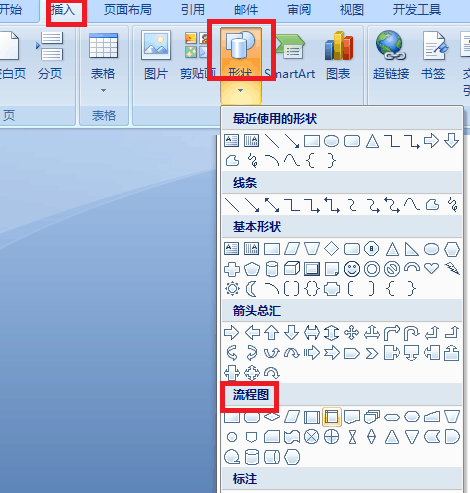Click the 超链接 hyperlink button
470x493 pixels.
391,55
